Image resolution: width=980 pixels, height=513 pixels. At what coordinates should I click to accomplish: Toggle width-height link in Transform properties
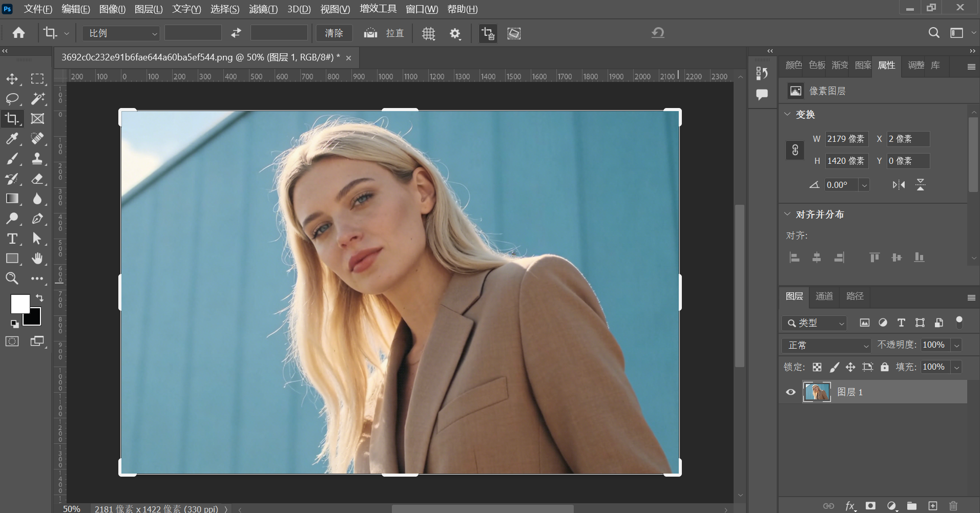(x=795, y=150)
